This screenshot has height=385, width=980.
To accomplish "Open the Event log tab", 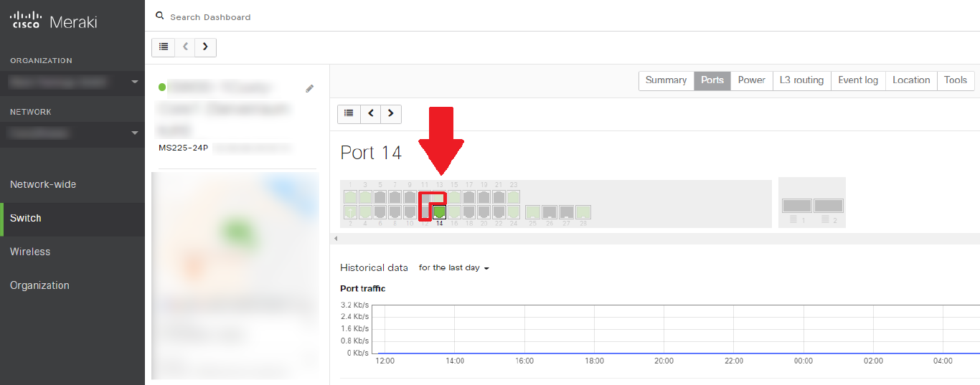I will pyautogui.click(x=858, y=80).
